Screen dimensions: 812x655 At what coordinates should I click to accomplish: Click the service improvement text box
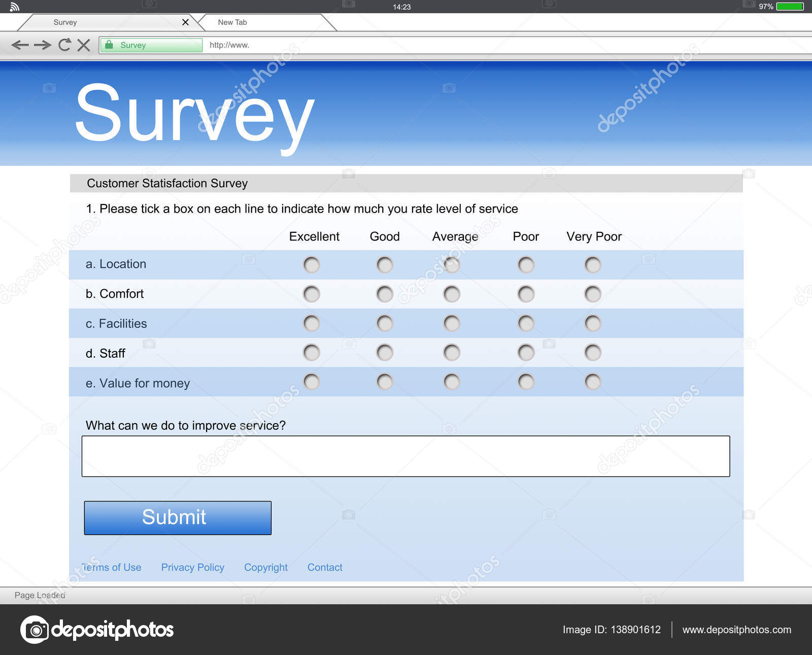405,456
